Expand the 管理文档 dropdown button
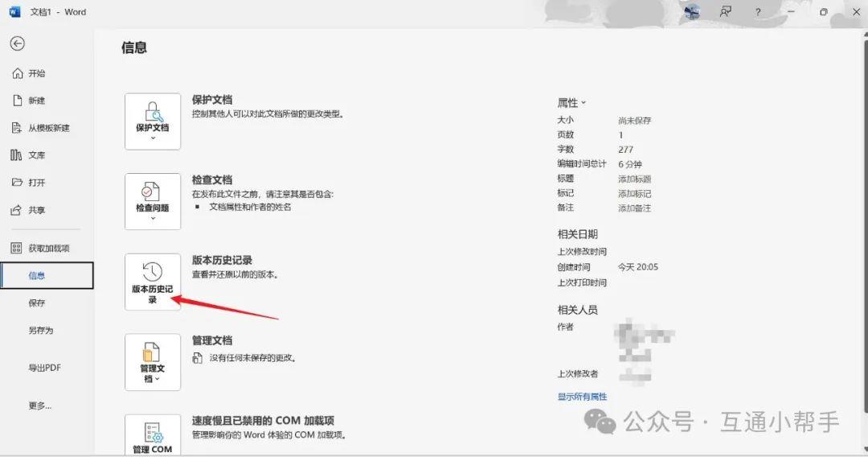868x457 pixels. [x=153, y=362]
